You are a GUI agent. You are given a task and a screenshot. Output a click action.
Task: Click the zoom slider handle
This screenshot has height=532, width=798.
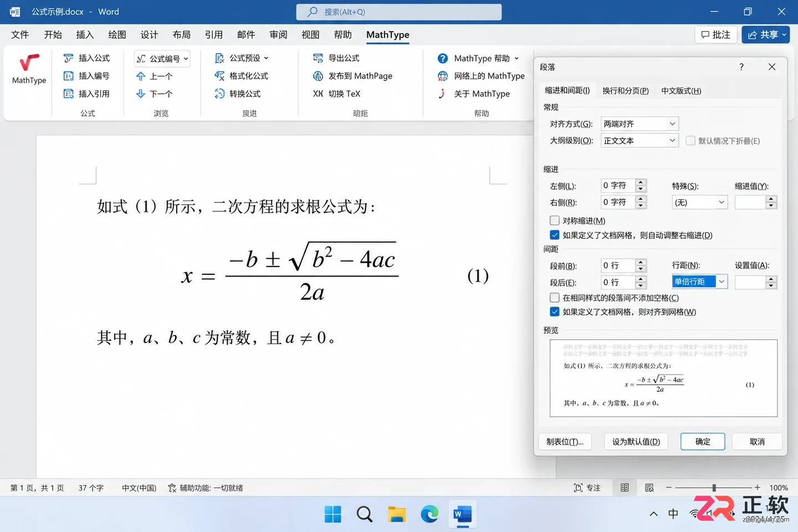tap(714, 488)
